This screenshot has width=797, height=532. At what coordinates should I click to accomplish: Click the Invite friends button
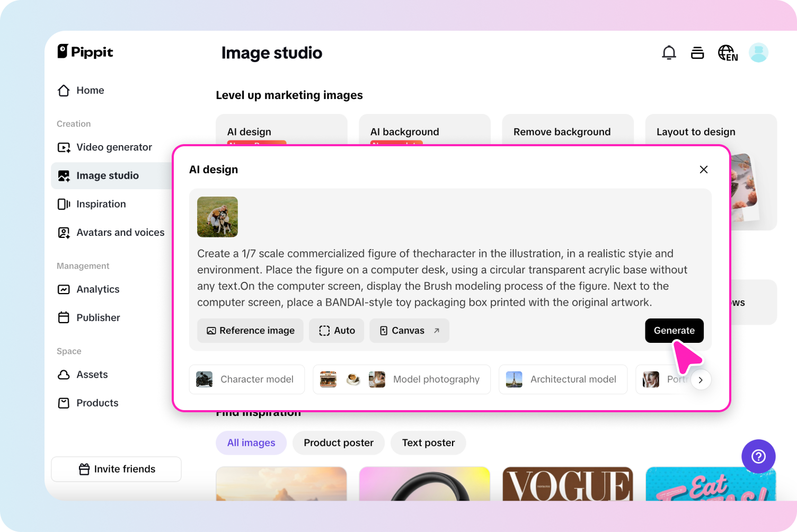(116, 469)
